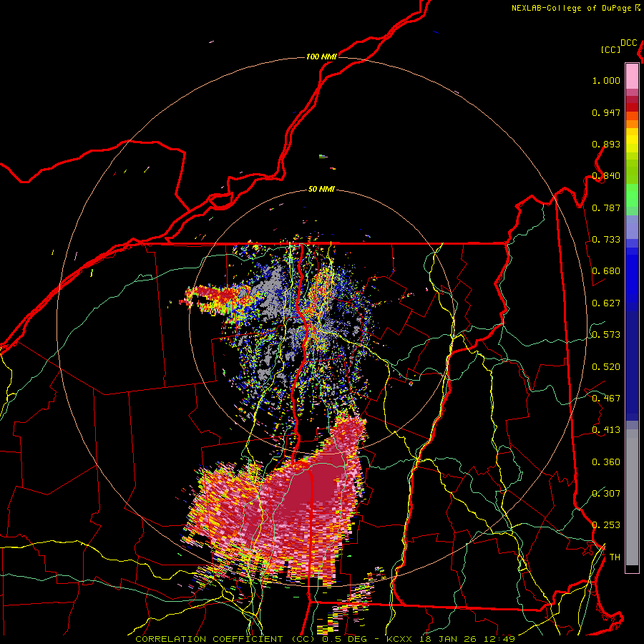Click the 0.733 scale value
Viewport: 644px width, 644px height.
[606, 240]
